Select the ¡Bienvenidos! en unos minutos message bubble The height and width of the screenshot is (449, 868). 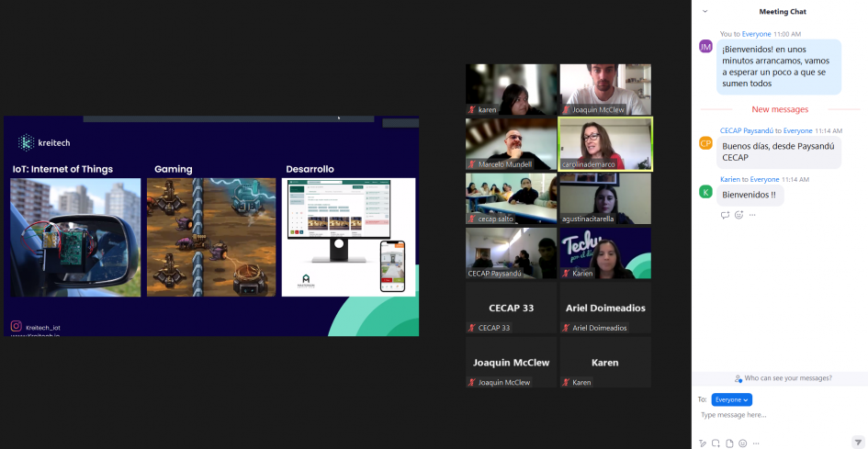779,66
